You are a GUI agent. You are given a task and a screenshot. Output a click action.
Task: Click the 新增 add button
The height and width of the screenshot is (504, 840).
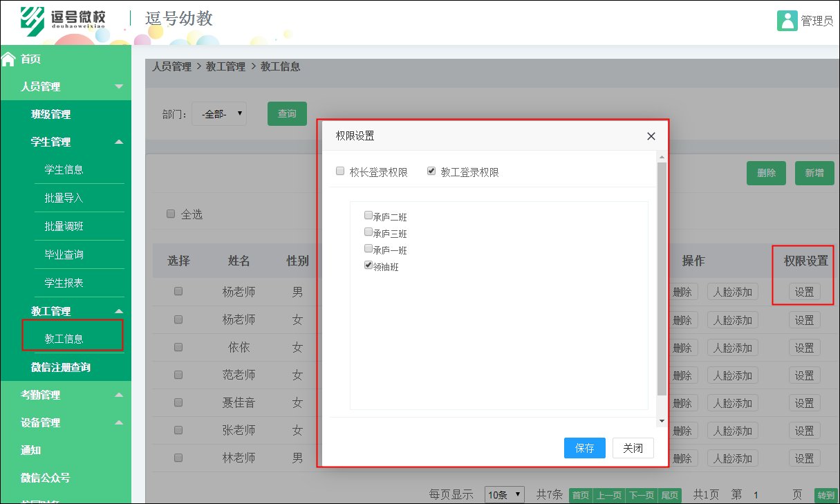[814, 173]
